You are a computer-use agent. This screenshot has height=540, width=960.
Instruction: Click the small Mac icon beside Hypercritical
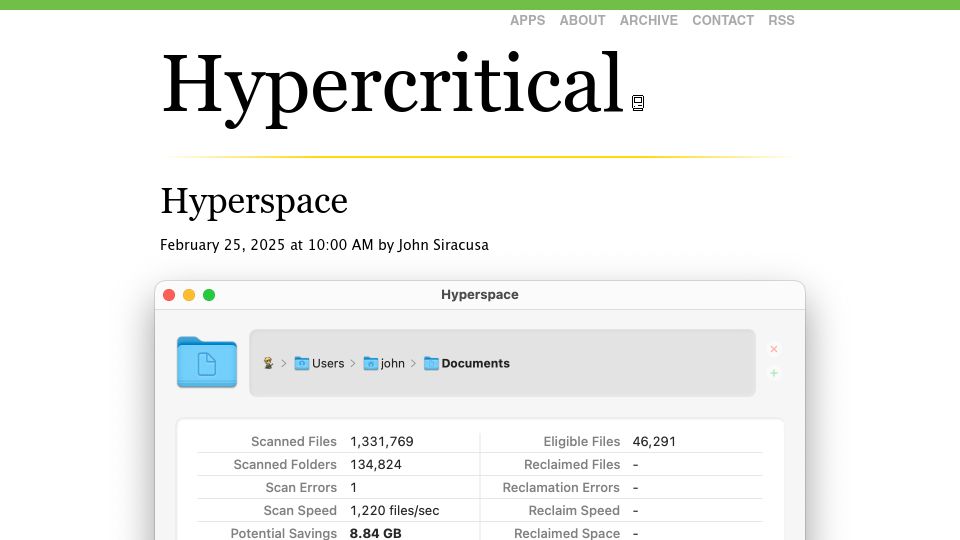click(638, 103)
